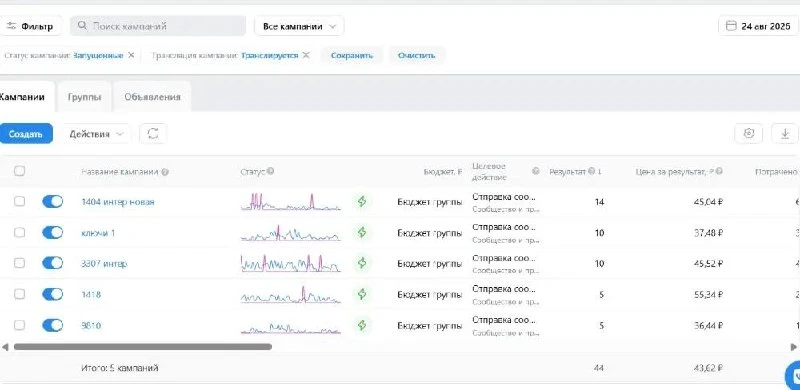Viewport: 800px width, 390px height.
Task: Tick the select-all header checkbox
Action: 19,171
